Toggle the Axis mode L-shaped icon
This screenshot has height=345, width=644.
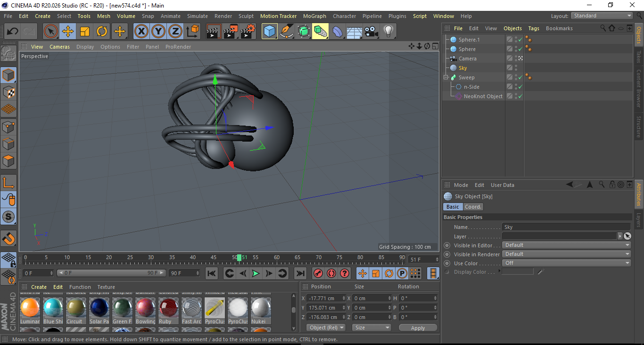point(8,183)
